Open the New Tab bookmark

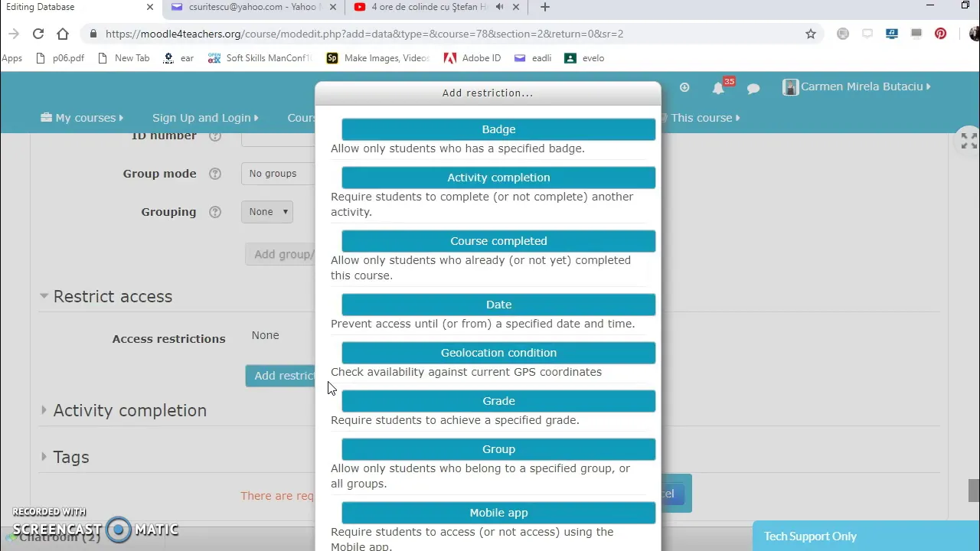click(123, 58)
